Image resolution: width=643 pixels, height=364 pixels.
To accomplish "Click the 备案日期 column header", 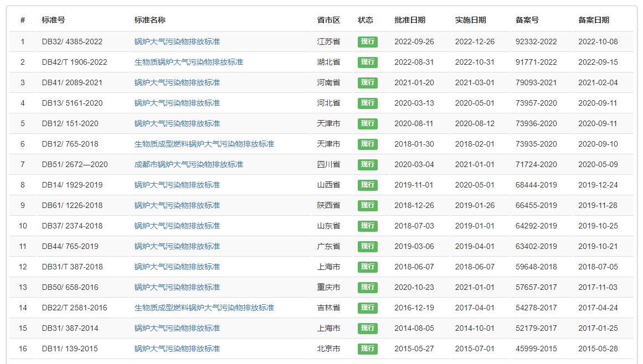I will coord(593,20).
